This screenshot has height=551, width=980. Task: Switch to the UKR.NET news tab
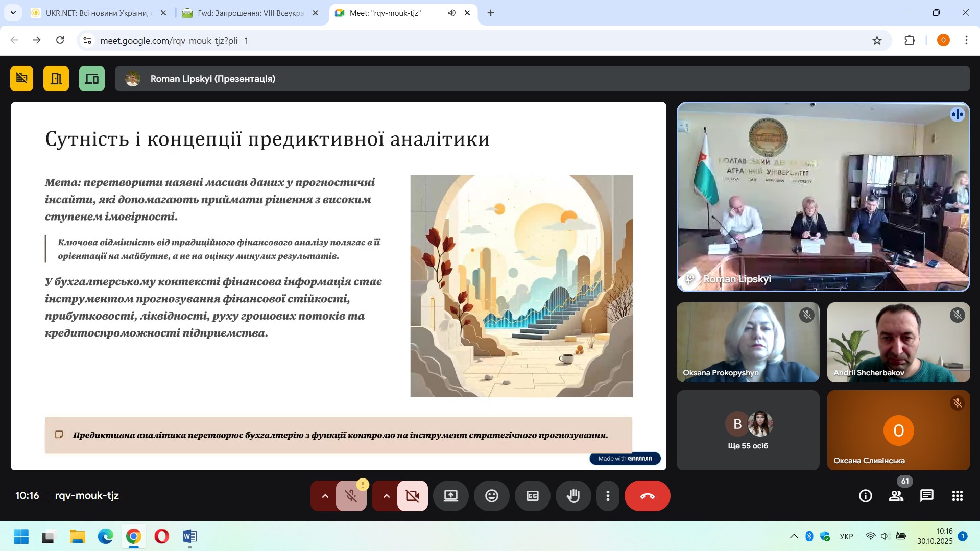97,13
